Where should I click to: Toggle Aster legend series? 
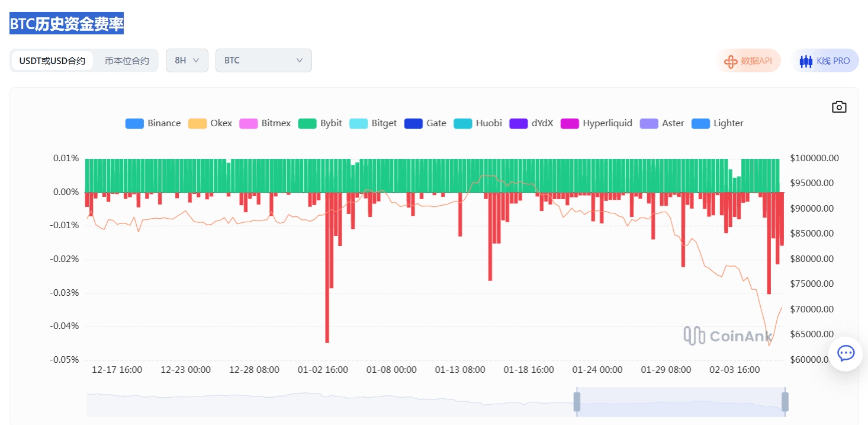tap(662, 123)
